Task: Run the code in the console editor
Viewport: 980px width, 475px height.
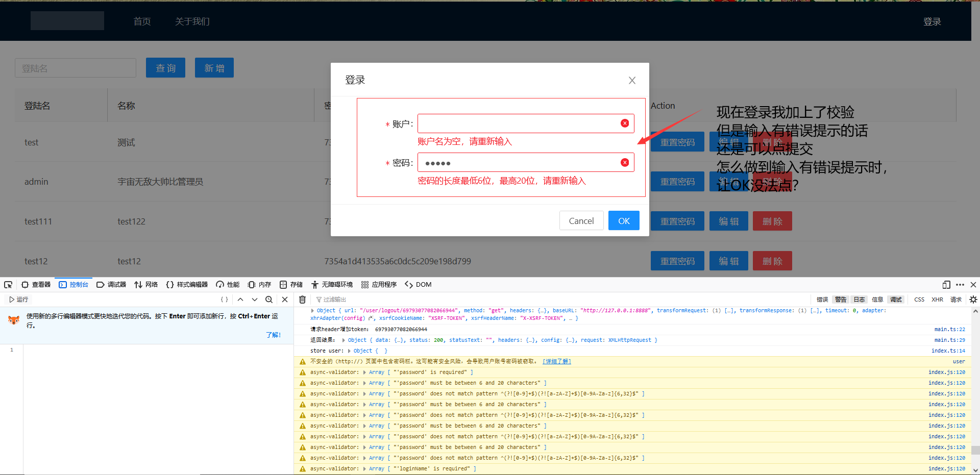Action: 18,299
